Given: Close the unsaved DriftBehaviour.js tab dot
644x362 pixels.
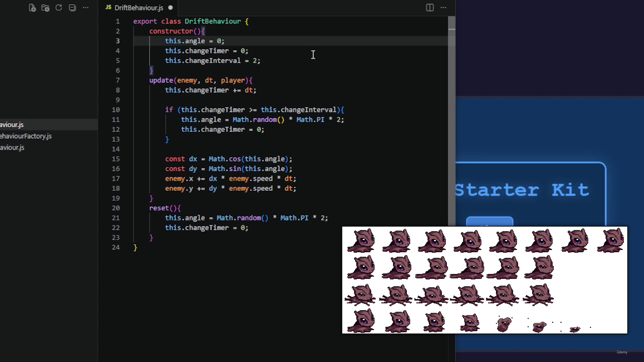Looking at the screenshot, I should tap(171, 8).
